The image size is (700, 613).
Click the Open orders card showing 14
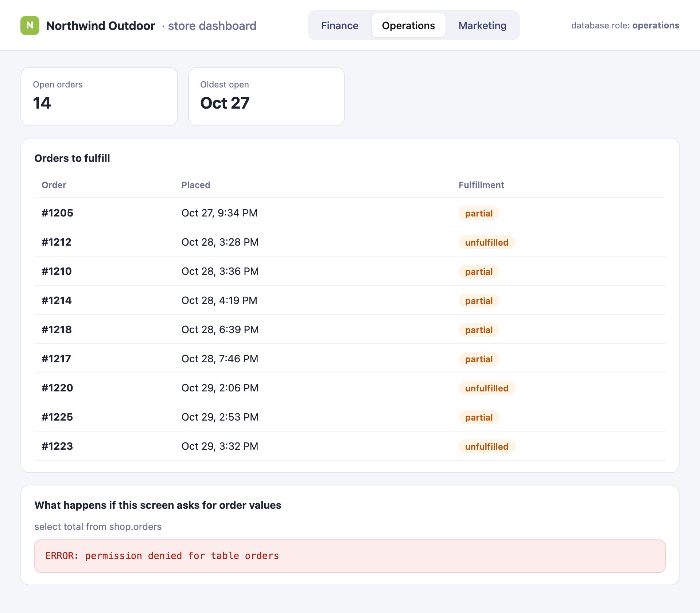point(99,97)
